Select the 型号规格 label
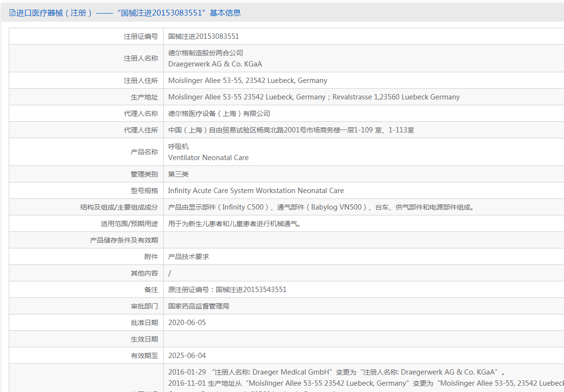Viewport: 564px width, 392px height. point(144,191)
